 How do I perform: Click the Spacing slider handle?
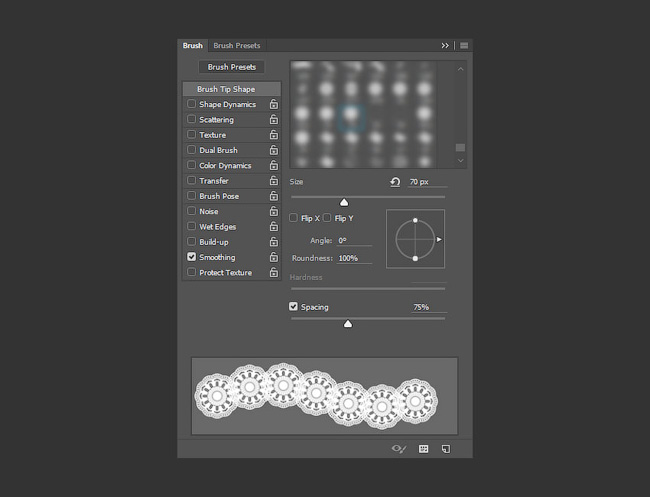click(348, 324)
